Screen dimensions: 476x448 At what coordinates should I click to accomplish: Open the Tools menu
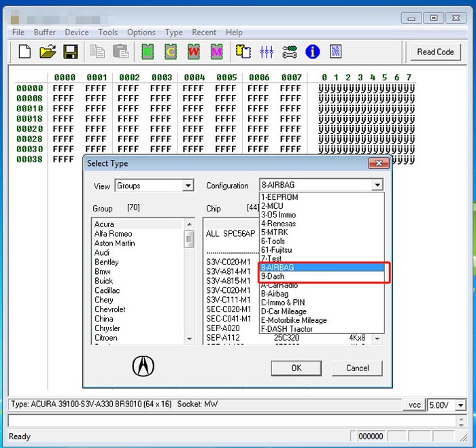click(x=107, y=32)
